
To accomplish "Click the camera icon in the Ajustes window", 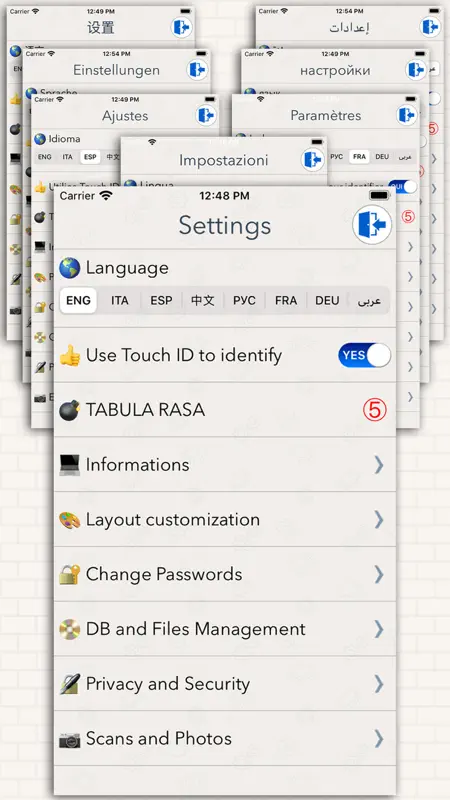I will click(40, 398).
